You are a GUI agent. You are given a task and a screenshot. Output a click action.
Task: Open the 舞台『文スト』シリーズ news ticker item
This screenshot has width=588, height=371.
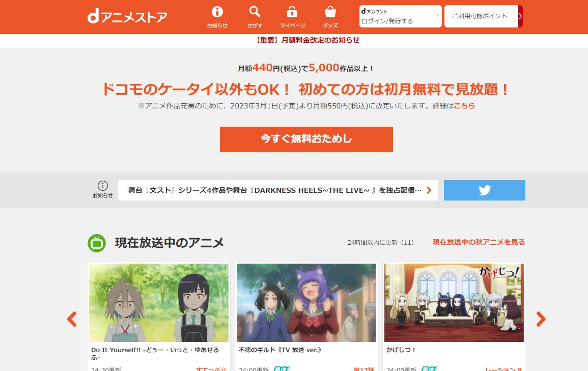tap(278, 190)
